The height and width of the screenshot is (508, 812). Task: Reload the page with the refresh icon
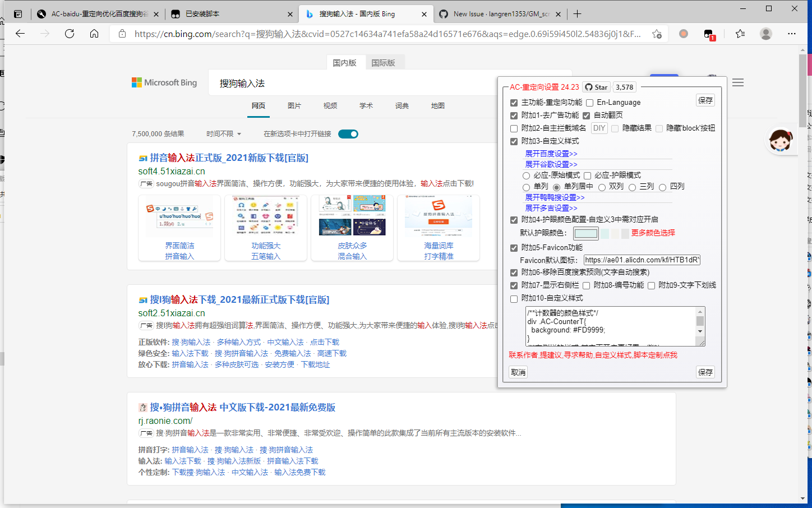tap(70, 34)
